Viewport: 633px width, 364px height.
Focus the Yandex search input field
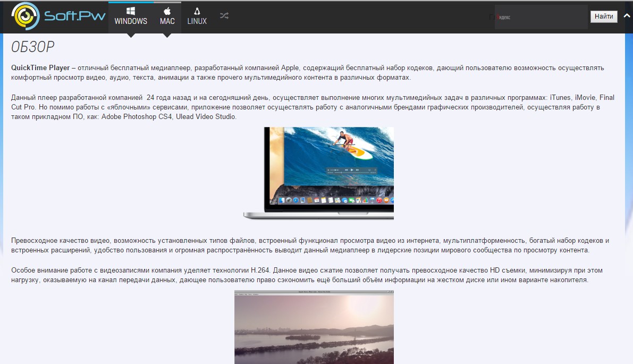(541, 17)
